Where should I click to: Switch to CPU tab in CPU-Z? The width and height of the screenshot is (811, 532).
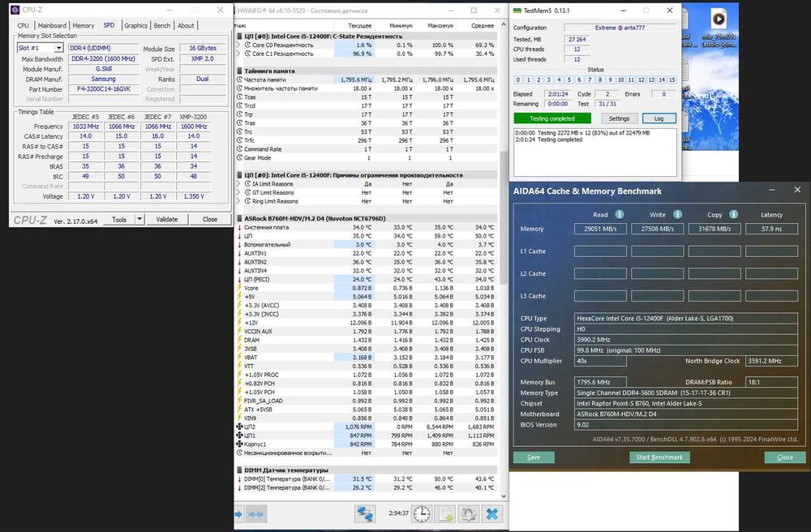tap(24, 25)
